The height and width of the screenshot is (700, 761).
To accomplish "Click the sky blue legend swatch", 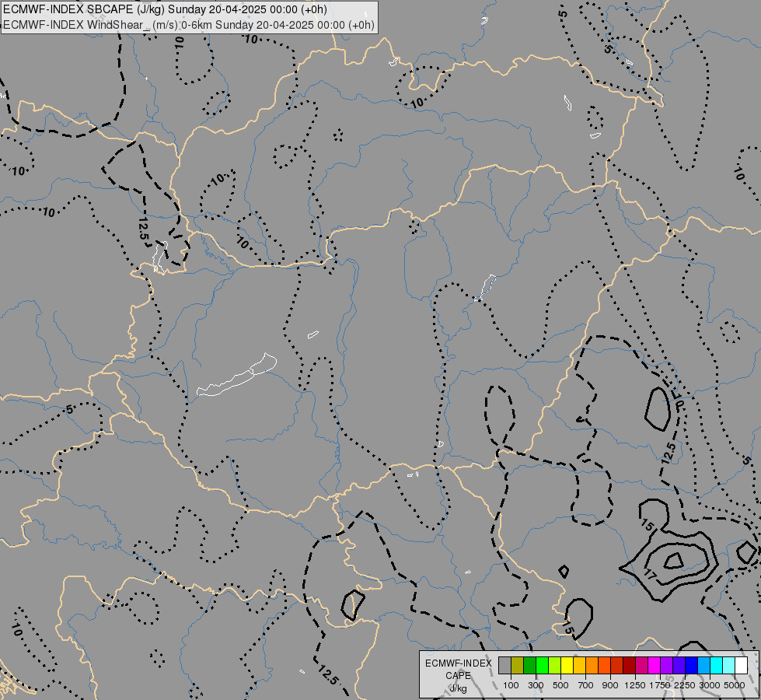I will (x=703, y=666).
